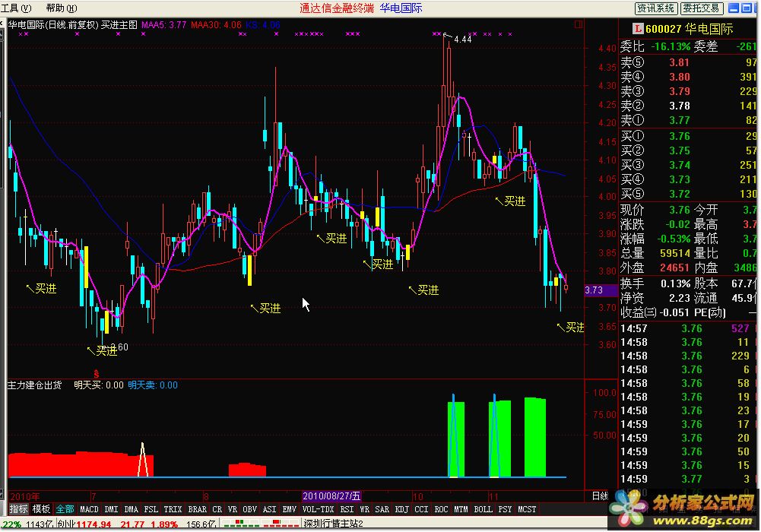The height and width of the screenshot is (532, 761).
Task: Select the MTM indicator tab
Action: click(x=461, y=509)
